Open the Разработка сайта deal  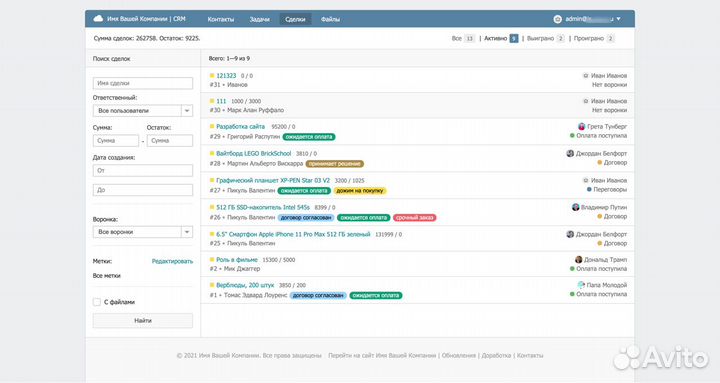click(241, 126)
